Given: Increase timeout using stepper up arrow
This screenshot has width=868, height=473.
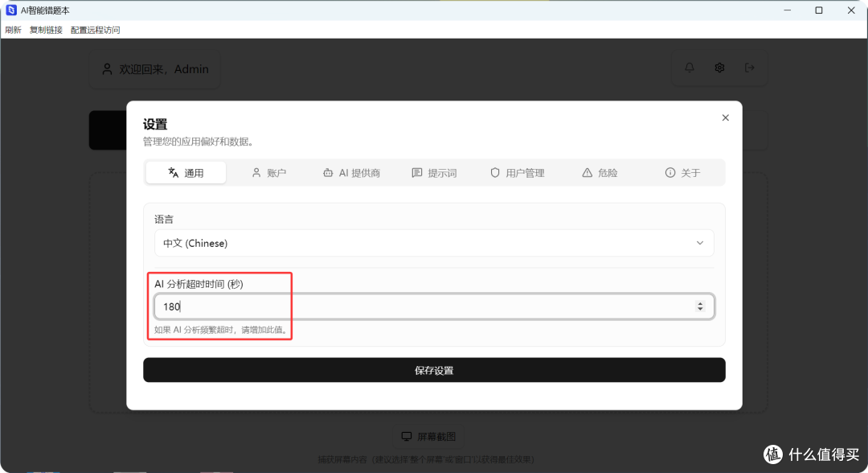Looking at the screenshot, I should coord(700,303).
